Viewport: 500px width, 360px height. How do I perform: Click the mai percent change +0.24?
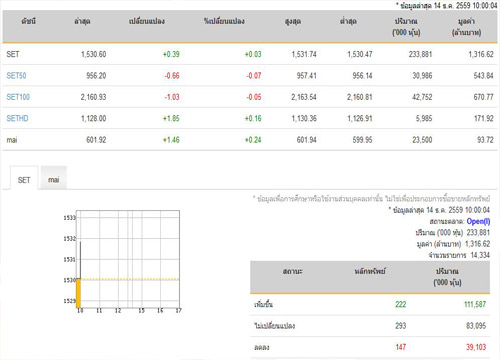253,140
